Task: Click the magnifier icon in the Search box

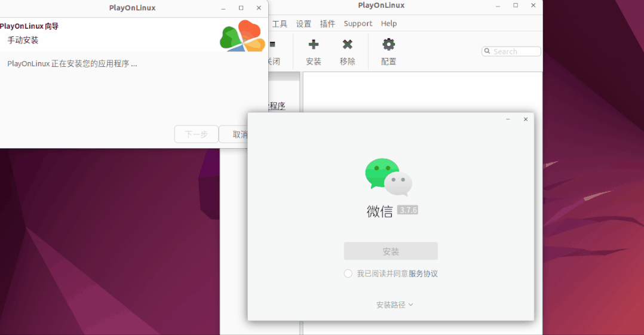Action: 487,51
